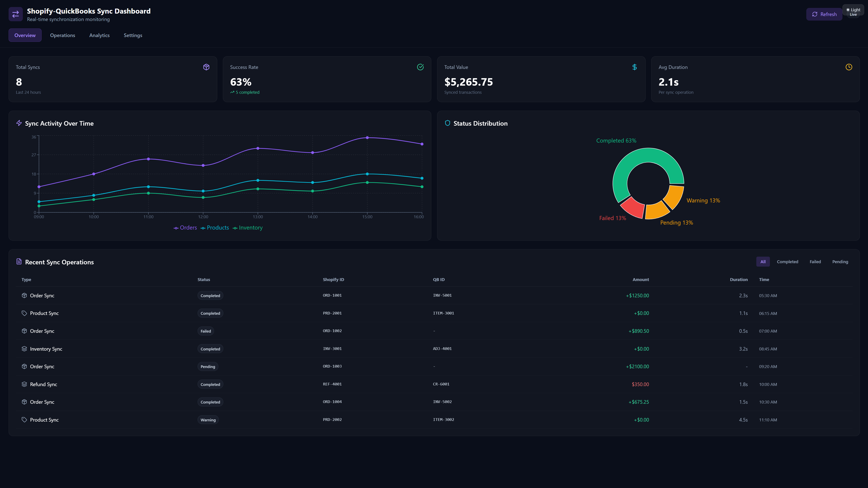Select the ORD-1002 Failed status badge
This screenshot has height=488, width=868.
(x=205, y=331)
